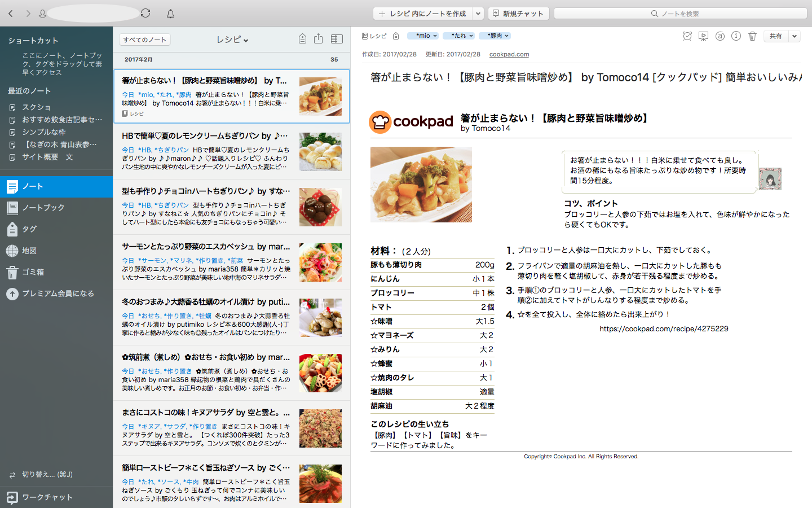The height and width of the screenshot is (508, 812).
Task: Select note まさにコストコの味！キヌアサラダ
Action: coord(232,428)
